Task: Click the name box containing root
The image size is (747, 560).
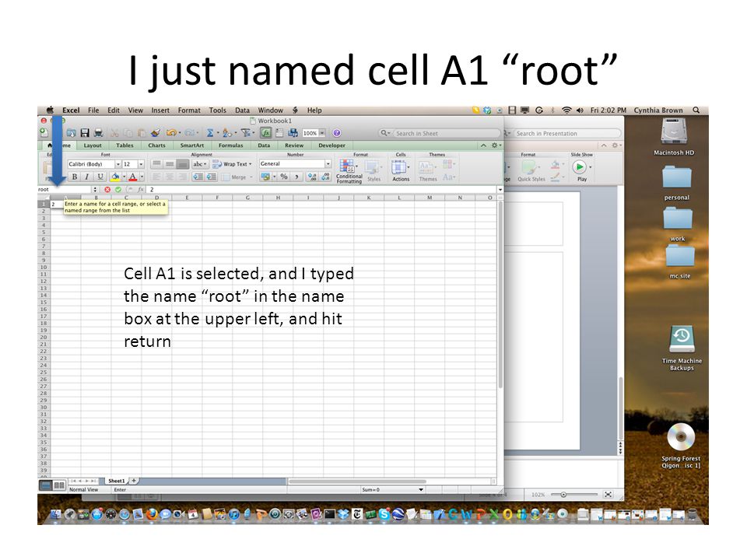Action: [x=64, y=190]
